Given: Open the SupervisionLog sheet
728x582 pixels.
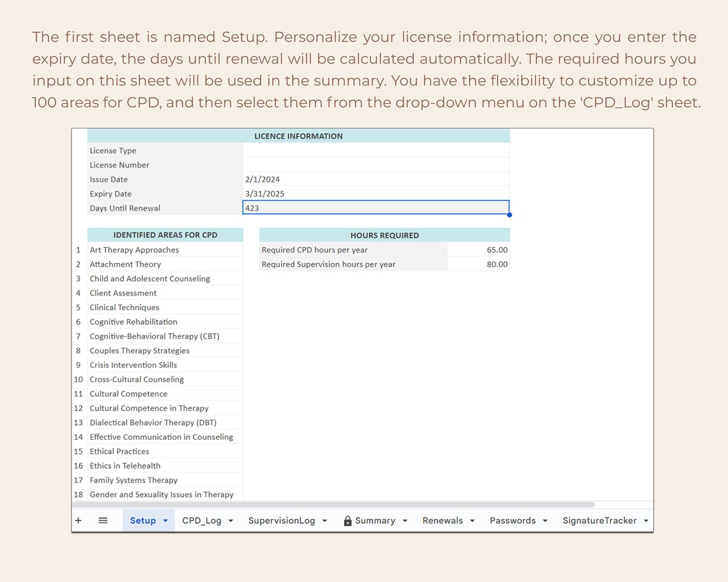Looking at the screenshot, I should 282,520.
